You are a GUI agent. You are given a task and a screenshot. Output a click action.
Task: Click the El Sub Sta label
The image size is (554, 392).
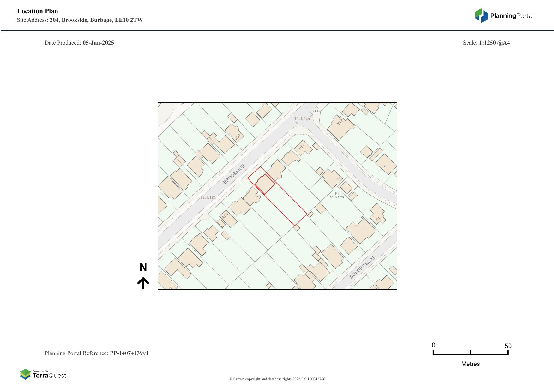(337, 195)
